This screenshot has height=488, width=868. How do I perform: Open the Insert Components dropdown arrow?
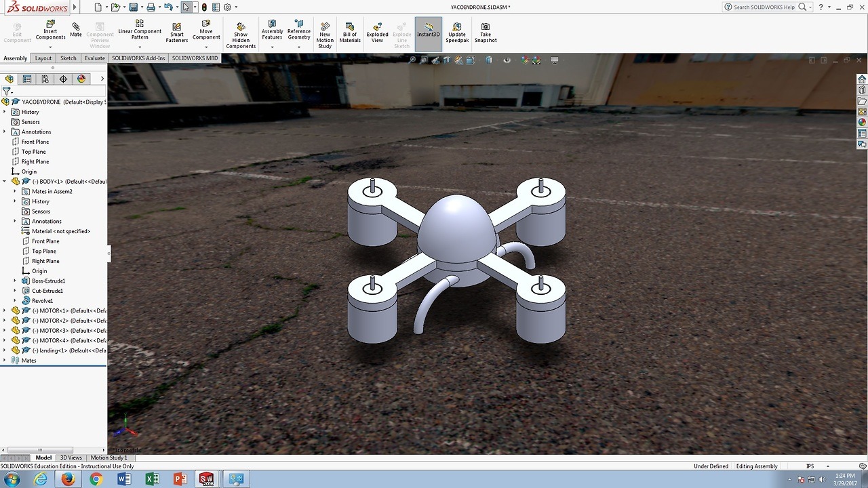[50, 47]
